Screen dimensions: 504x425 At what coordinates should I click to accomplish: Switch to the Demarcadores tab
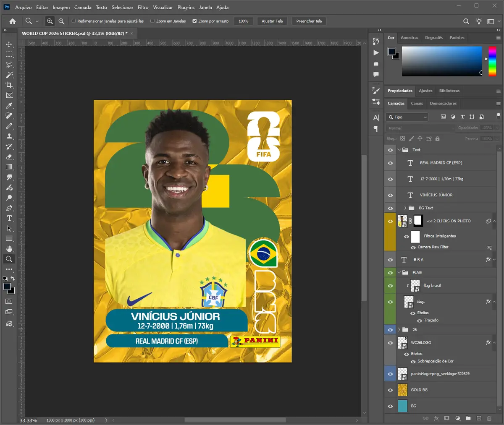pos(443,103)
